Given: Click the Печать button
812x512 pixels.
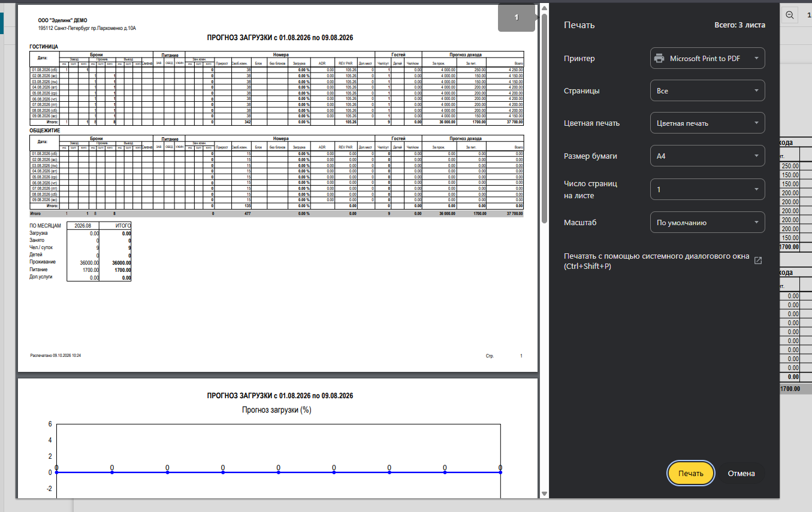Looking at the screenshot, I should point(691,473).
